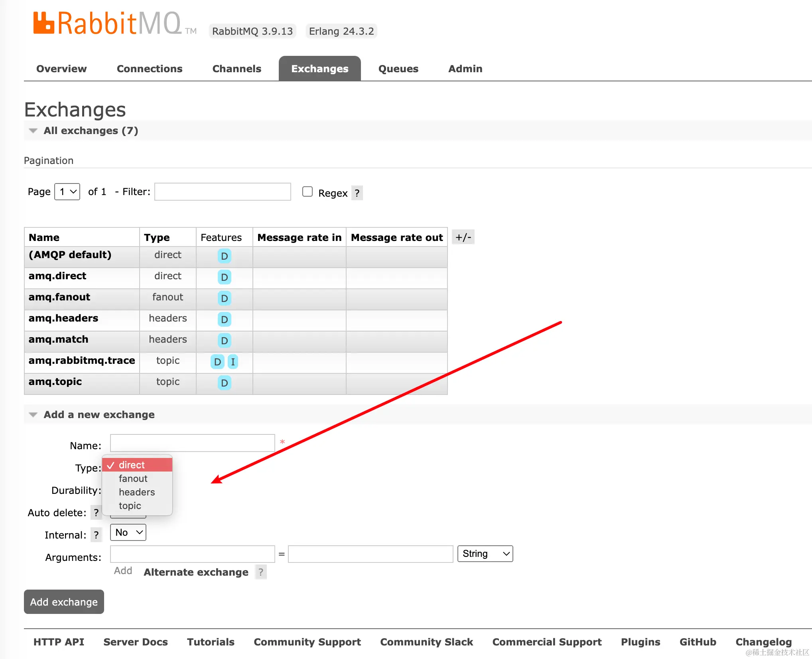Click the +/- columns toggle
Image resolution: width=812 pixels, height=659 pixels.
463,237
